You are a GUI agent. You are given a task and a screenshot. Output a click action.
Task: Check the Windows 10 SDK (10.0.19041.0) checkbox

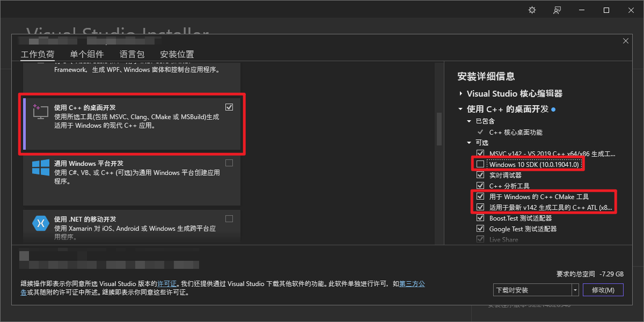click(x=480, y=164)
